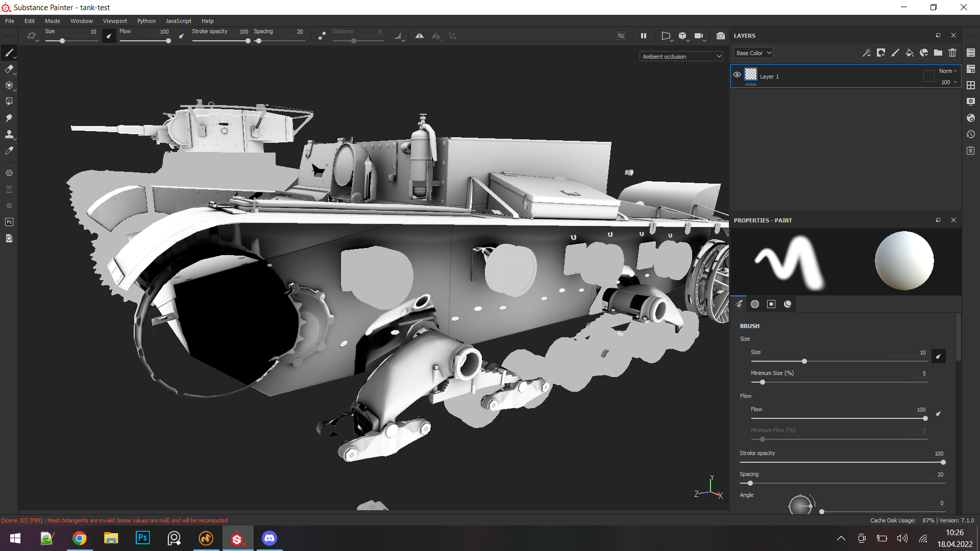
Task: Add a new paint layer
Action: click(x=895, y=53)
